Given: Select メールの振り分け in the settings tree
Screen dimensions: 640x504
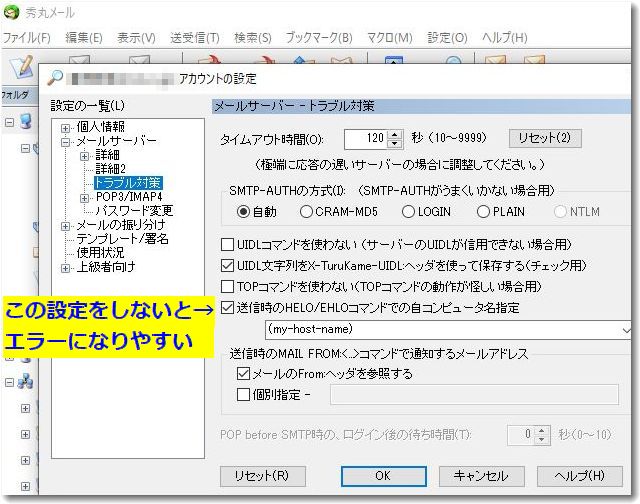Looking at the screenshot, I should pos(121,224).
